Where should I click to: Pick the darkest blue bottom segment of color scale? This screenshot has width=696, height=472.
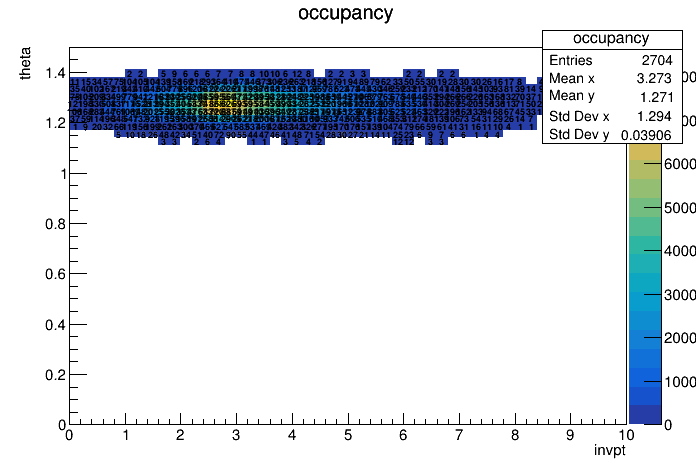click(x=645, y=415)
